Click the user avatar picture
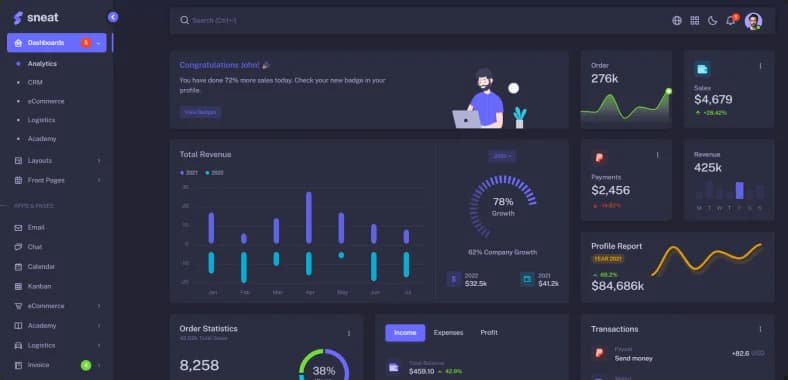This screenshot has height=380, width=788. coord(753,21)
